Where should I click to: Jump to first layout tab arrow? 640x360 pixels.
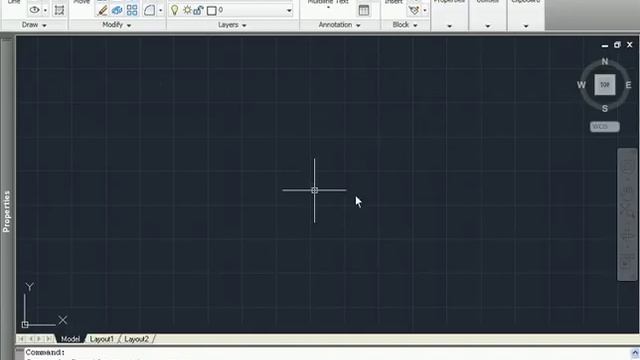coord(21,339)
